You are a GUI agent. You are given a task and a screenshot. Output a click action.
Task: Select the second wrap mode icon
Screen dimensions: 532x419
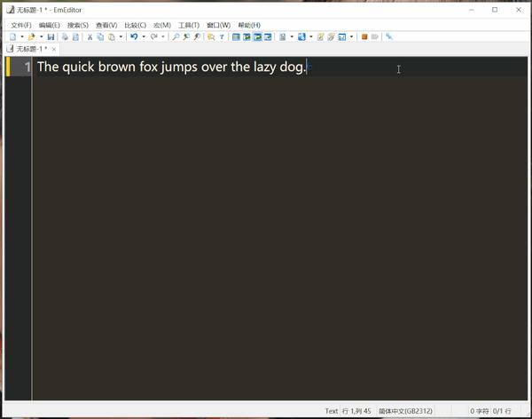coord(246,37)
